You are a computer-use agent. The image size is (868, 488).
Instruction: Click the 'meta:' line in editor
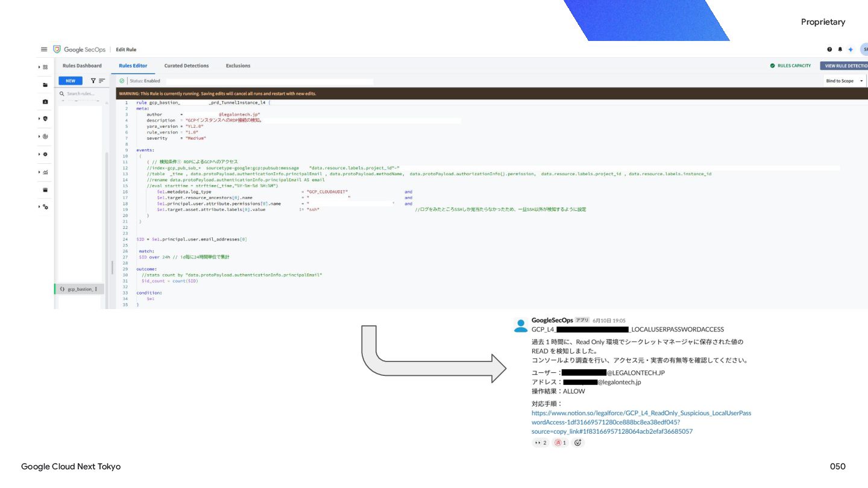click(142, 108)
